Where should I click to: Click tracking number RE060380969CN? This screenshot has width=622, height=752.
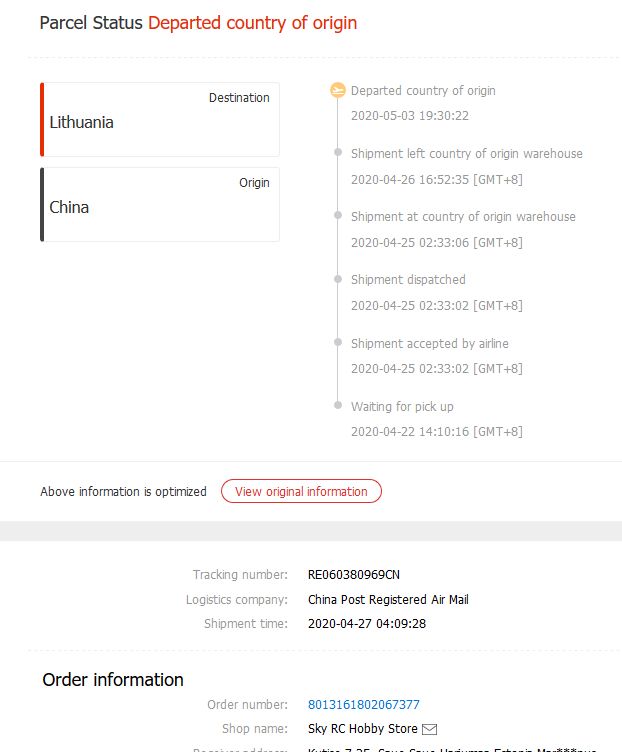[x=354, y=574]
